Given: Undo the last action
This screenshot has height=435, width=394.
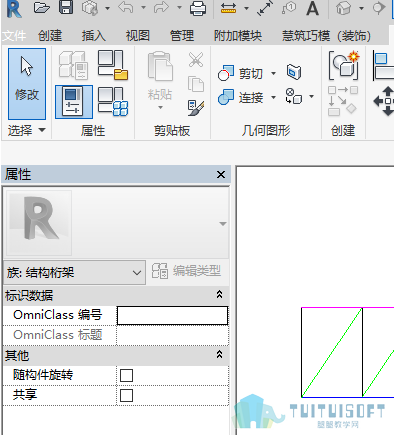Looking at the screenshot, I should pos(126,8).
